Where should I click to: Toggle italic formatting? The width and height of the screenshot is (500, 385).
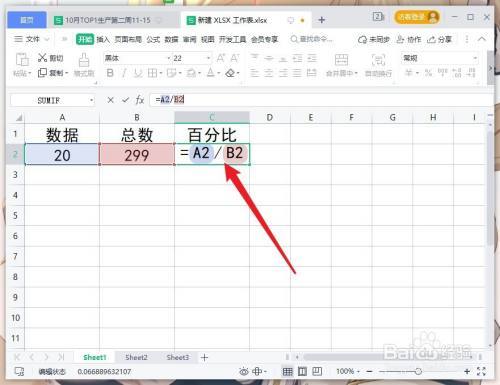click(124, 73)
